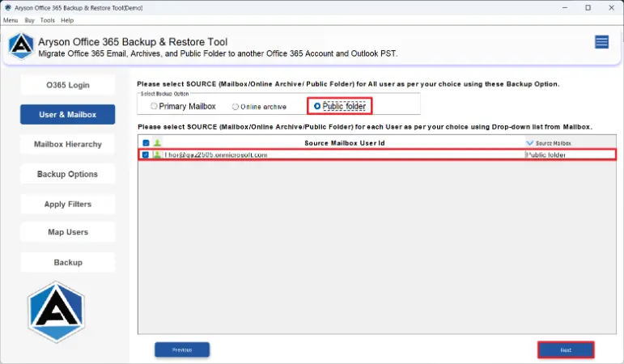This screenshot has height=364, width=624.
Task: Open the Mailbox Hierarchy step
Action: click(x=68, y=144)
